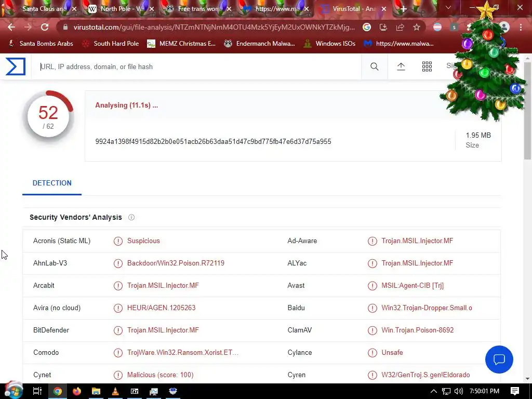The height and width of the screenshot is (399, 532).
Task: Open Task View in the taskbar
Action: (x=37, y=391)
